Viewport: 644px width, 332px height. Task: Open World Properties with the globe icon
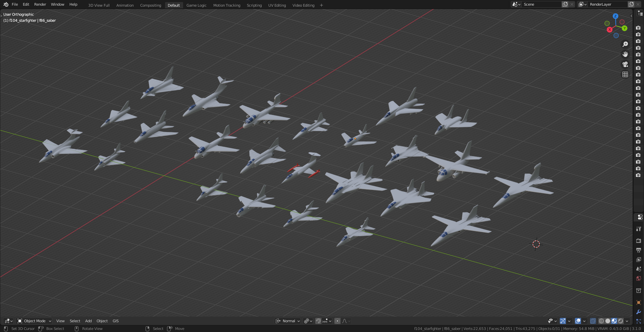(x=638, y=278)
